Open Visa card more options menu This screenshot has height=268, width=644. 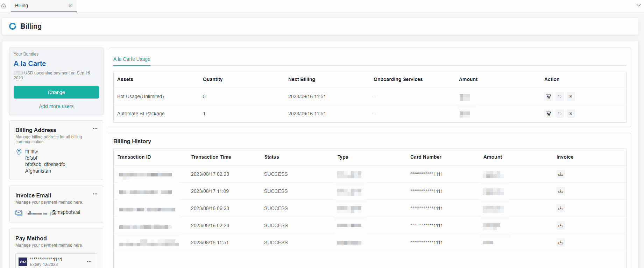[89, 262]
